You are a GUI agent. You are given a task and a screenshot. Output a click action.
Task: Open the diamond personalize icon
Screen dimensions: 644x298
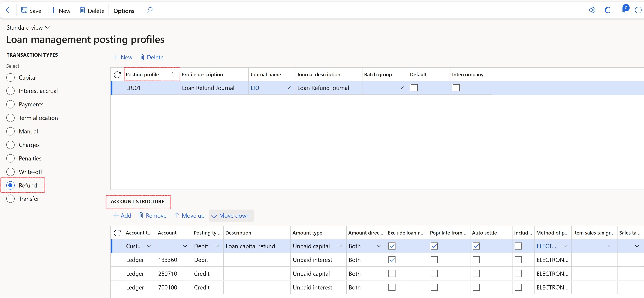[592, 10]
